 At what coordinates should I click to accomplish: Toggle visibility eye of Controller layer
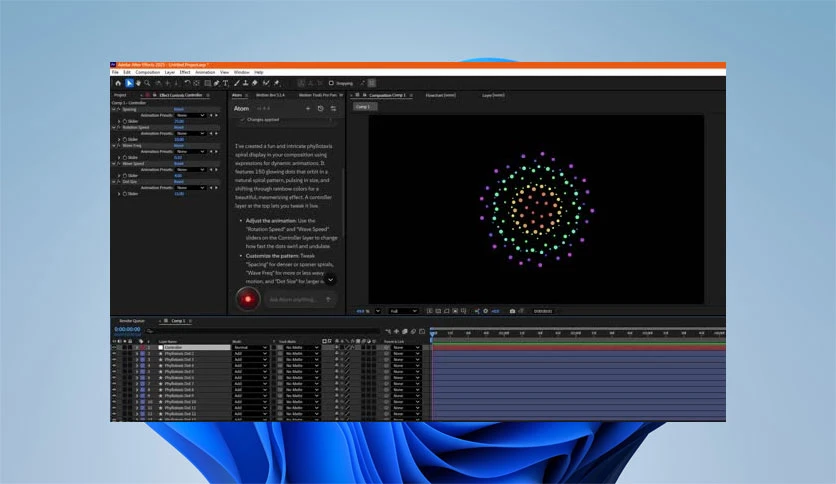(x=114, y=348)
